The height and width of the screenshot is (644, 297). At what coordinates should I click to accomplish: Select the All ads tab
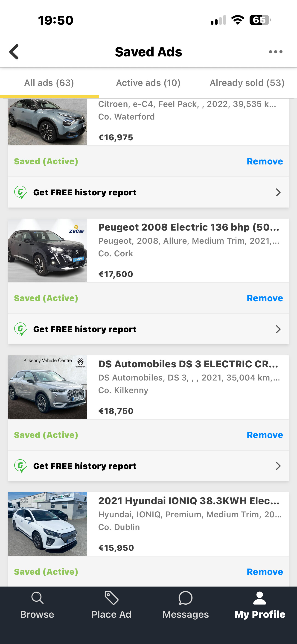click(49, 83)
